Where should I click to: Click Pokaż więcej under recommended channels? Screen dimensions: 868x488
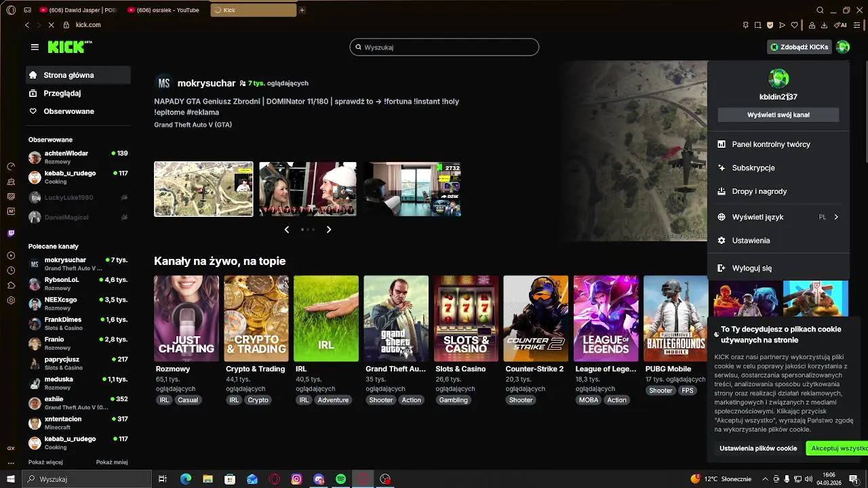45,462
